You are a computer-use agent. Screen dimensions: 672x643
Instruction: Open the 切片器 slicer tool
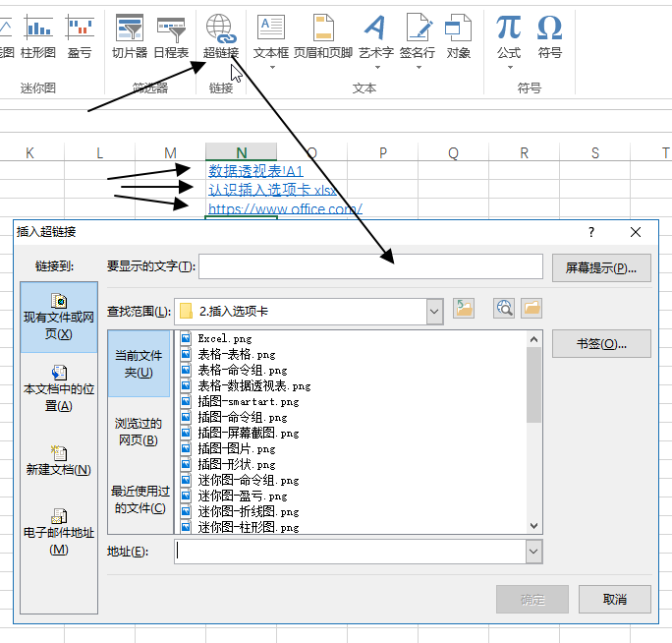point(130,35)
